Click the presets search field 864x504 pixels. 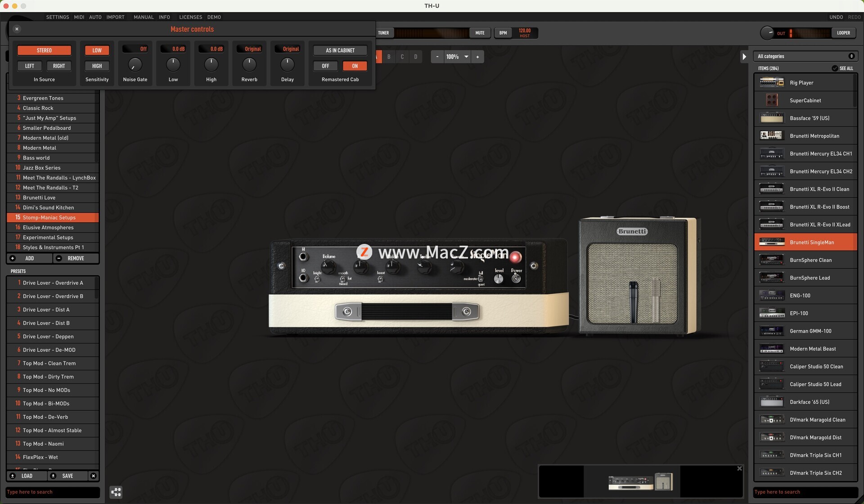[x=53, y=492]
